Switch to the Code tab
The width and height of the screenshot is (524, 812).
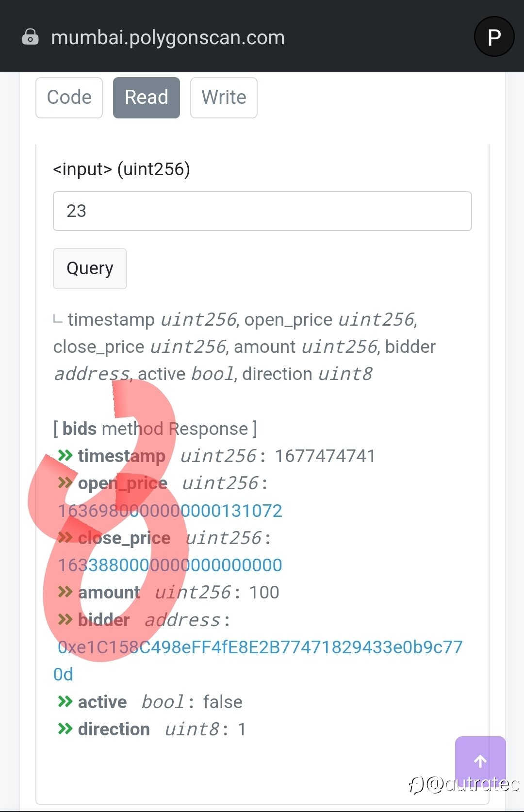pos(69,98)
